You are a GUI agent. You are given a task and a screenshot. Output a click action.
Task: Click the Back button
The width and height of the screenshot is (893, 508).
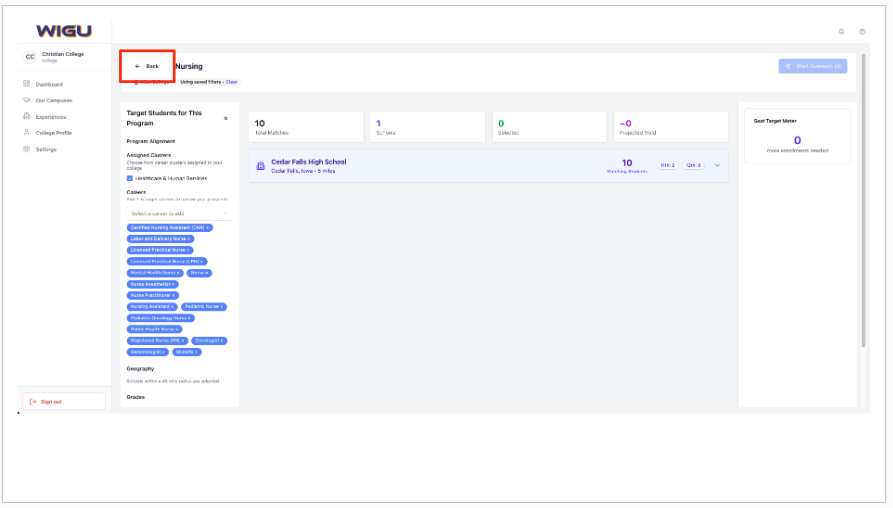(x=147, y=66)
